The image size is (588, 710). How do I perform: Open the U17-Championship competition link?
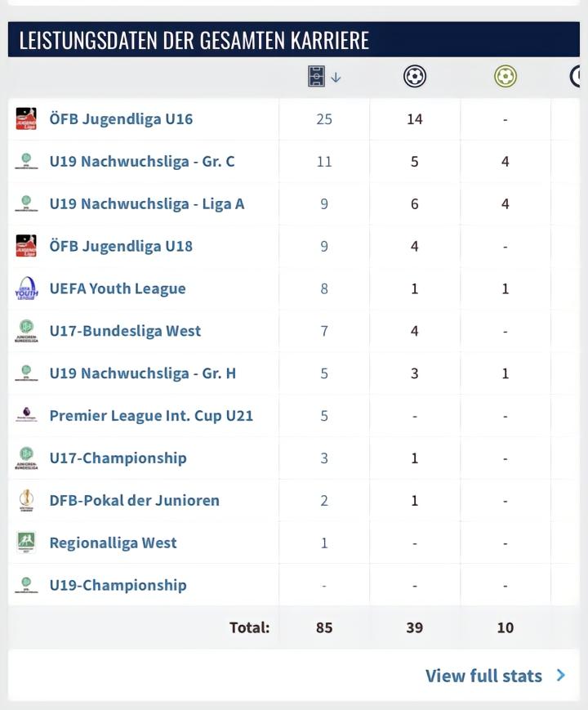[118, 458]
